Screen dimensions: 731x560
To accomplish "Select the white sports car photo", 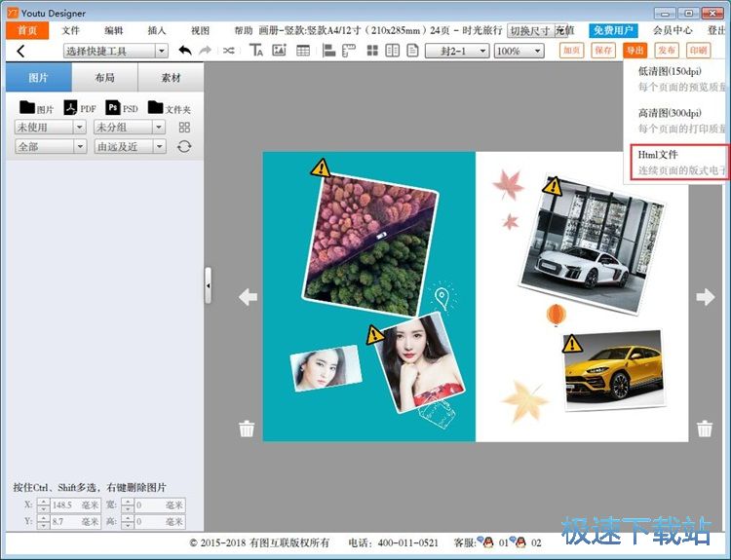I will 592,244.
